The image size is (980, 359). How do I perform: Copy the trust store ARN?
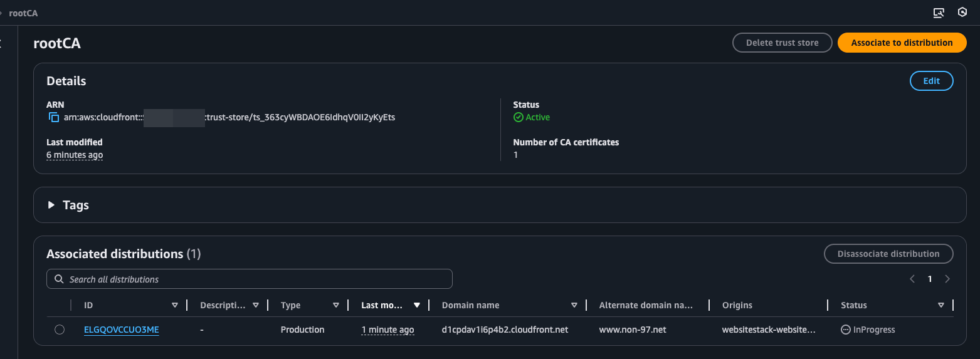54,118
